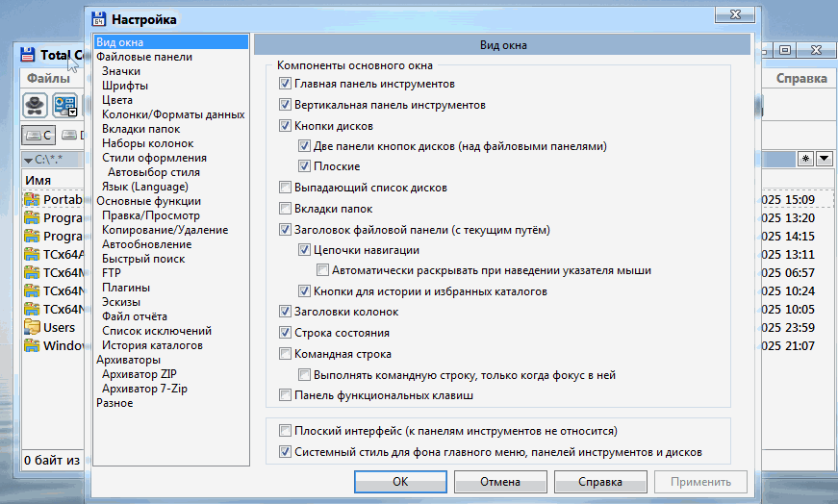
Task: Open the Язык (Language) settings page
Action: click(x=145, y=187)
